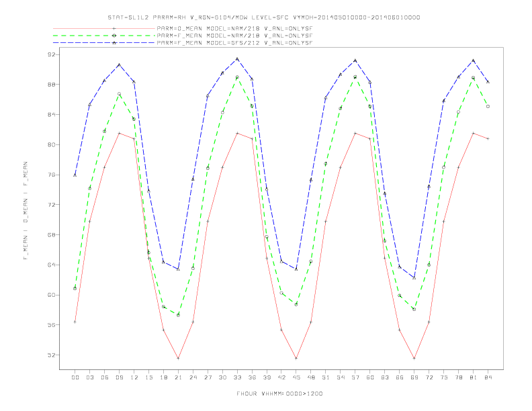
Task: Click the y-axis tick value 64
Action: coord(52,265)
